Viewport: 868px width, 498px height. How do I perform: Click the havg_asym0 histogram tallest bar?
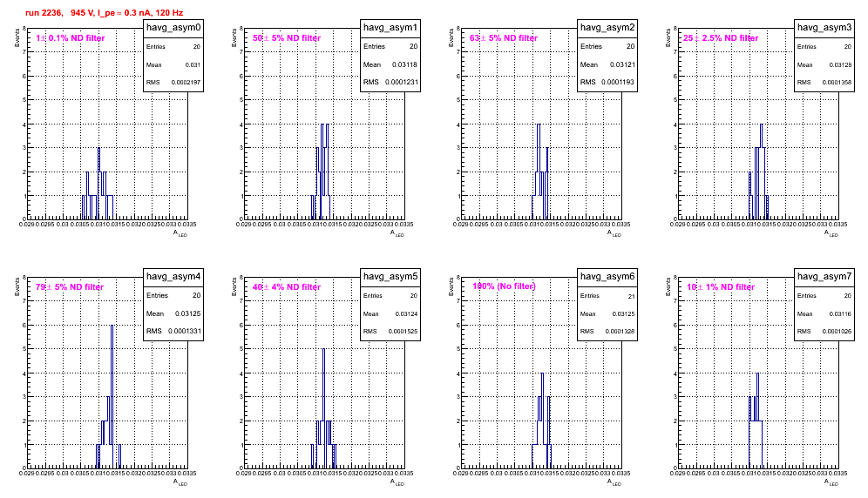(x=99, y=183)
